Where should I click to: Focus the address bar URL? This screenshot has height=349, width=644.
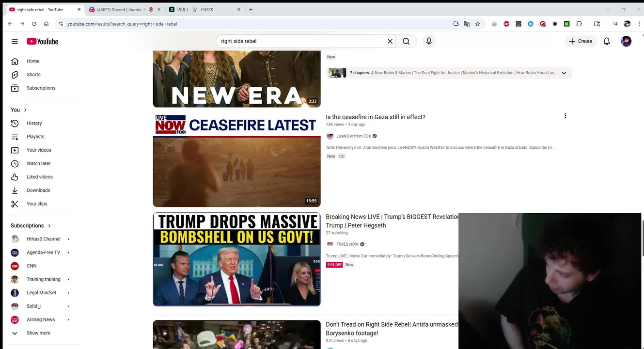[x=122, y=24]
